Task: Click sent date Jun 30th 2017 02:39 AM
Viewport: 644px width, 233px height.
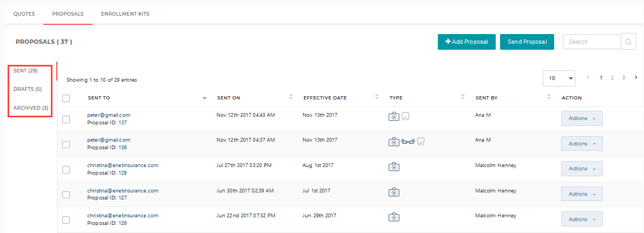Action: tap(245, 191)
